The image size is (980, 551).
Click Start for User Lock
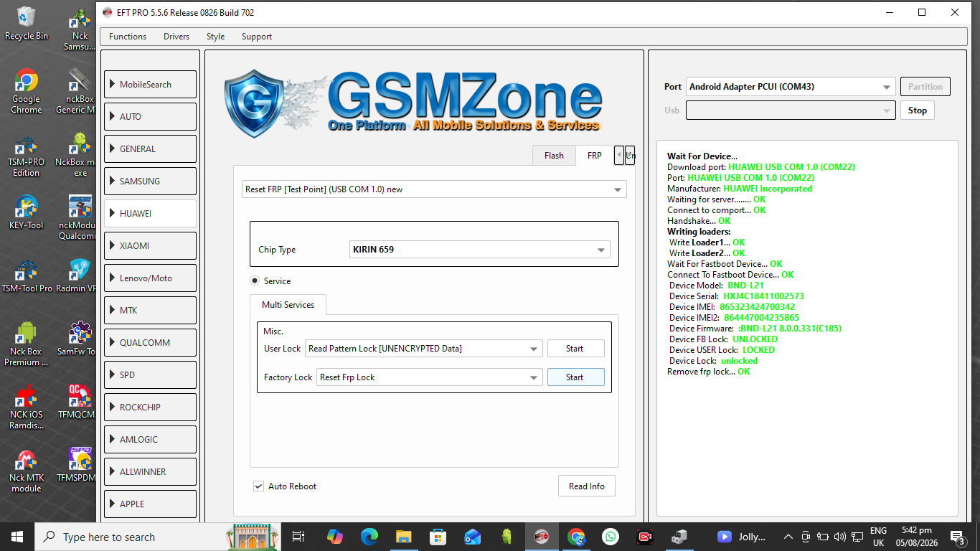575,349
